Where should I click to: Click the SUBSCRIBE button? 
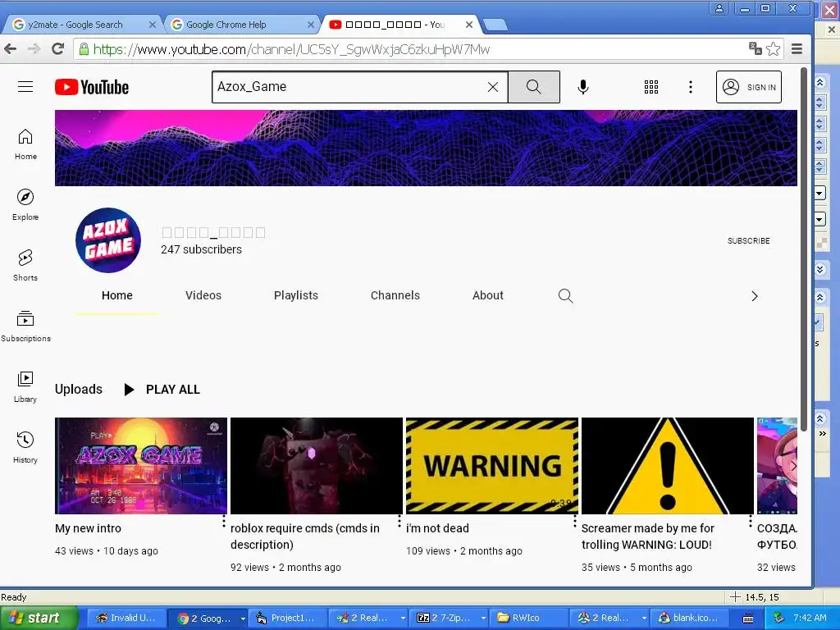(x=748, y=241)
